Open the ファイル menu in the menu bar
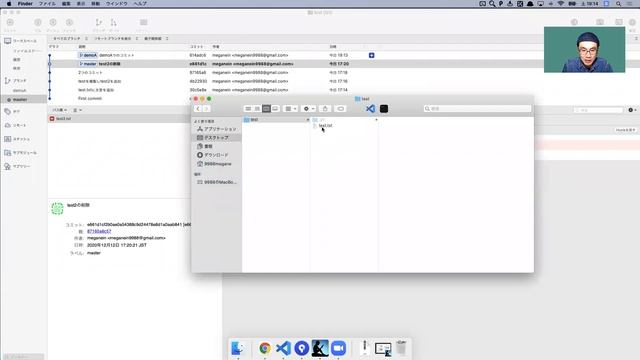640x360 pixels. point(47,4)
